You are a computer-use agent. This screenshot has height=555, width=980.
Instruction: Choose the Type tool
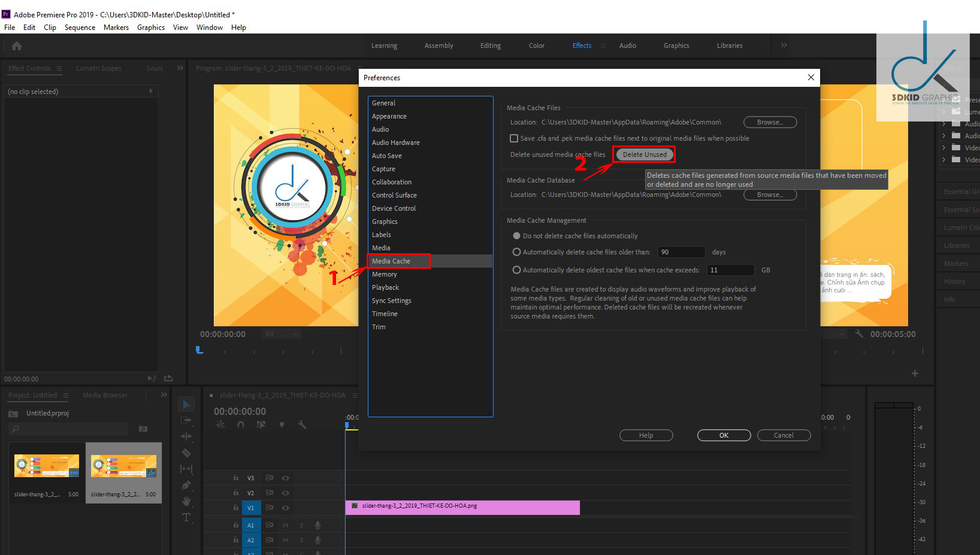click(x=186, y=517)
